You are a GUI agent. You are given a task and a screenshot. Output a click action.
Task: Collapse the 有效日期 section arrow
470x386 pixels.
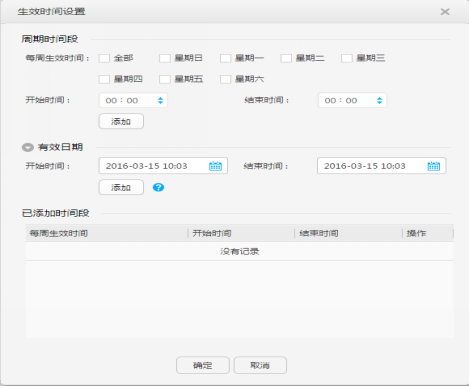28,147
